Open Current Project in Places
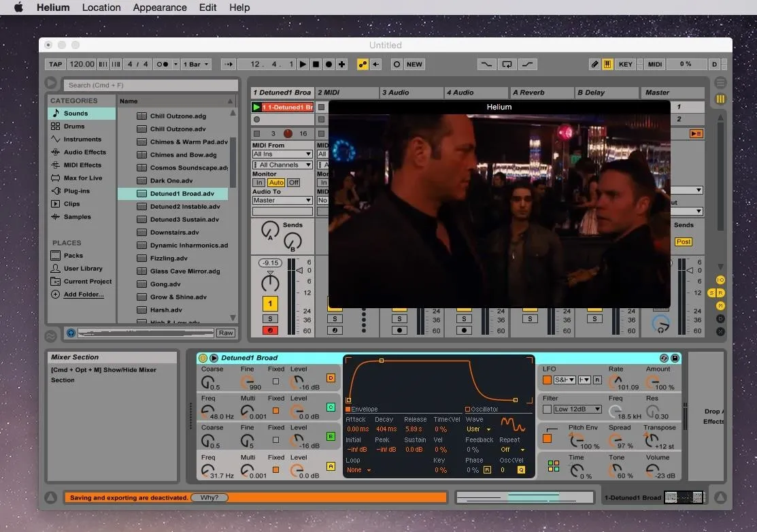The height and width of the screenshot is (532, 757). point(82,282)
